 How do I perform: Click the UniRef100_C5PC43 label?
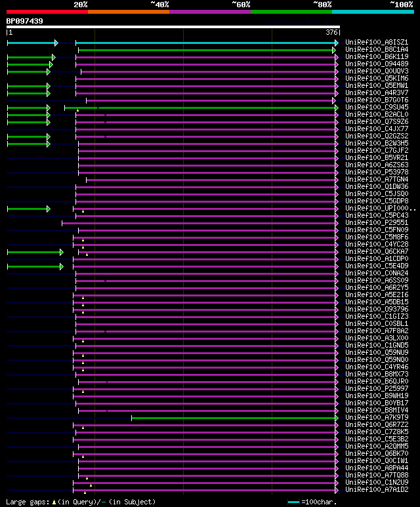pyautogui.click(x=377, y=215)
